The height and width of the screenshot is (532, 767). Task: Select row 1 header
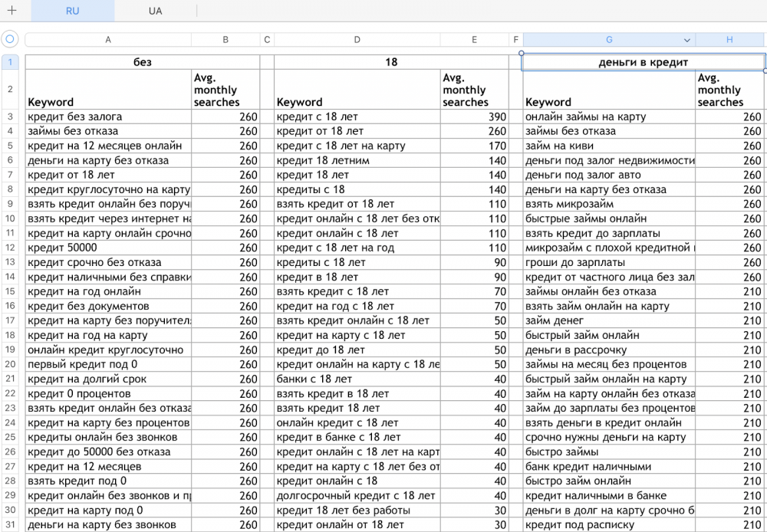[10, 62]
